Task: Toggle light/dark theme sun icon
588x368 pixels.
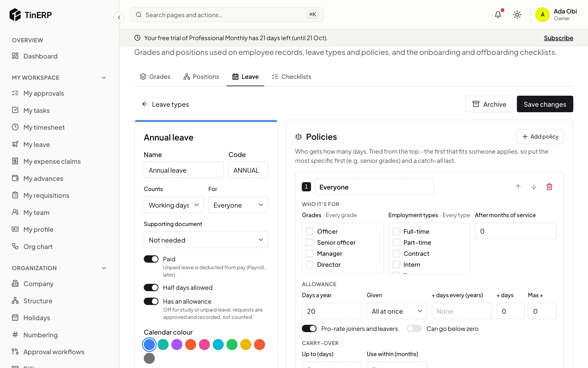Action: pos(517,14)
